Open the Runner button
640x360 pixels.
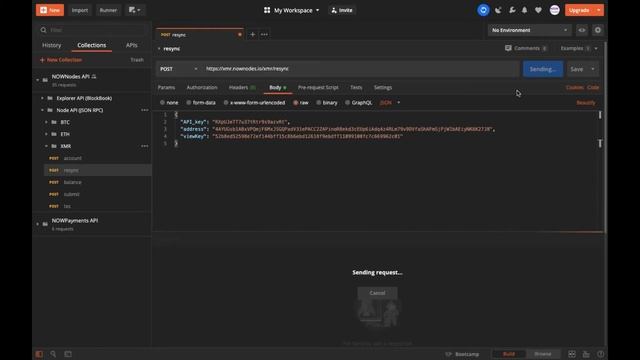(108, 10)
